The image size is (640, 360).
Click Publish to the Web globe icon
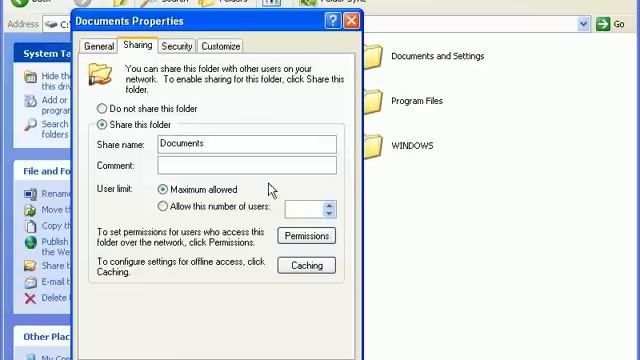[31, 242]
